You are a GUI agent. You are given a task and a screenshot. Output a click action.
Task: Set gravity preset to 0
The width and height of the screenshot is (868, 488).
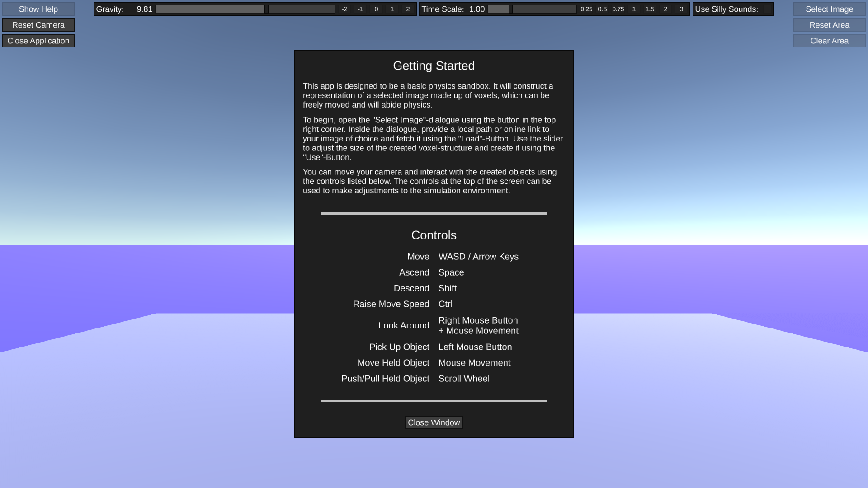click(x=376, y=9)
